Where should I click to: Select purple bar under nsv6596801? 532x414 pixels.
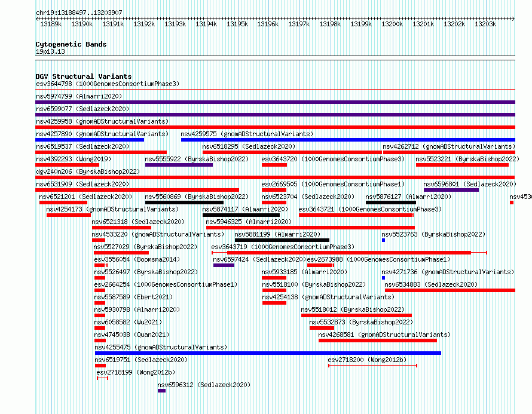(x=451, y=190)
